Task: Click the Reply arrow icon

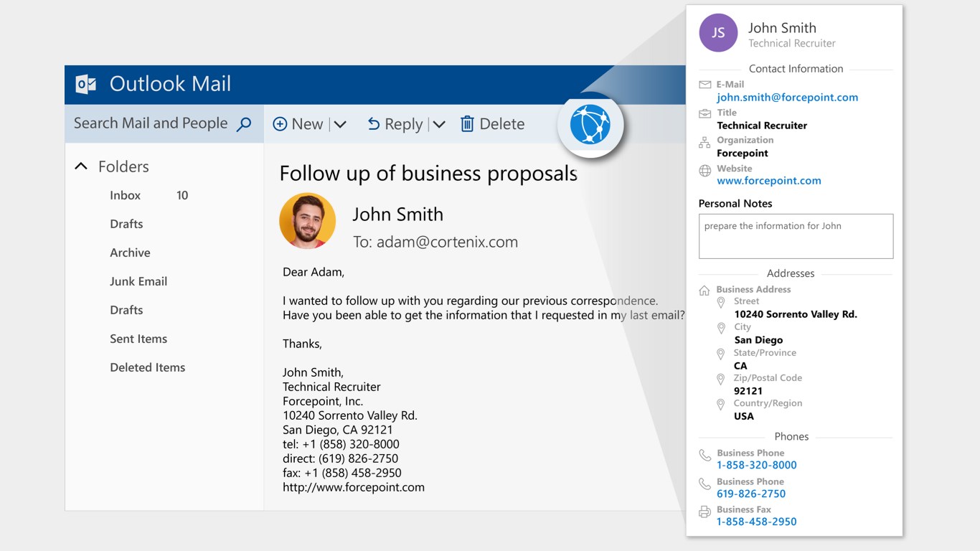Action: coord(373,124)
